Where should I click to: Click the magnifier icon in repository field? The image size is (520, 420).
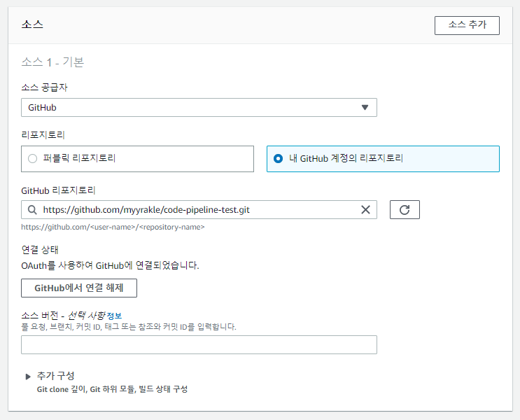(x=32, y=210)
